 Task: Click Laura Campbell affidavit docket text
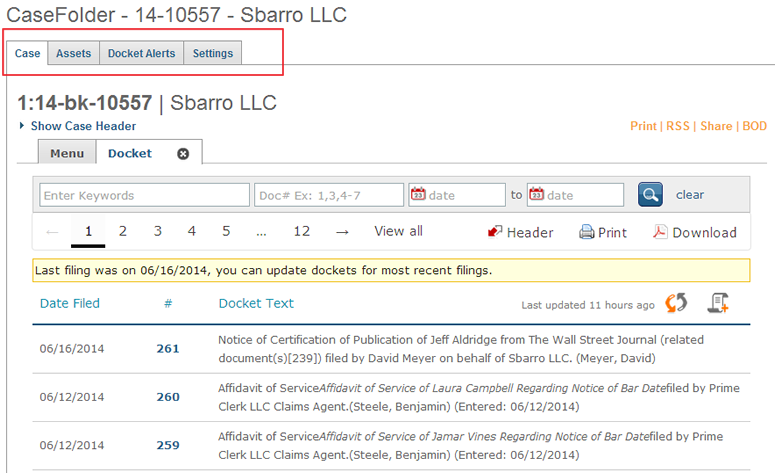pyautogui.click(x=479, y=397)
